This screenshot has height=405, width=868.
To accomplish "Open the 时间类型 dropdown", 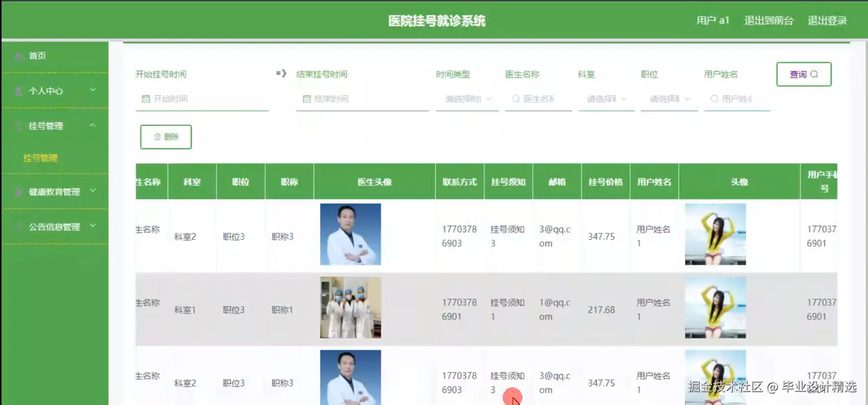I will coord(467,99).
